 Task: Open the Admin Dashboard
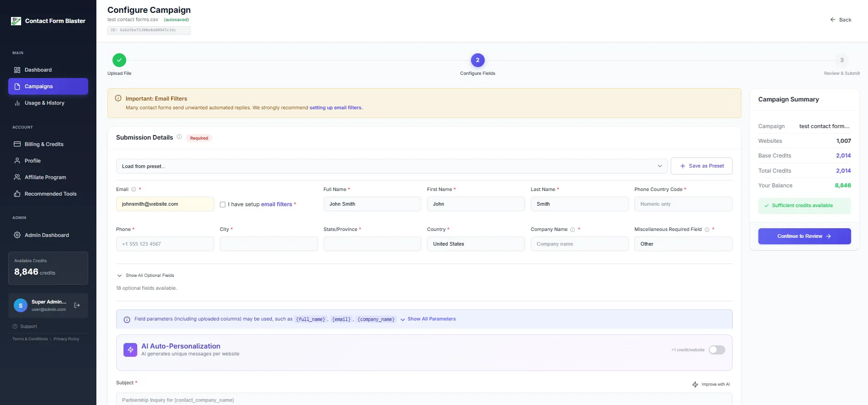click(x=48, y=235)
